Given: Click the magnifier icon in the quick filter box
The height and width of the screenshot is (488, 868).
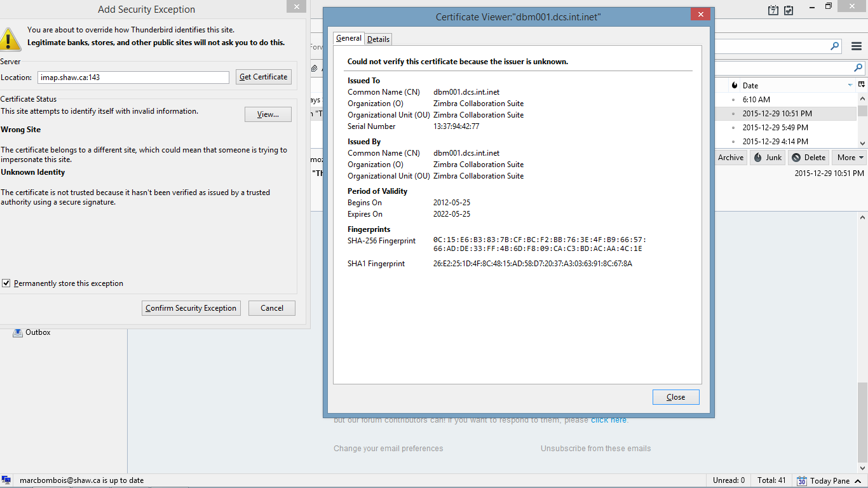Looking at the screenshot, I should point(858,68).
